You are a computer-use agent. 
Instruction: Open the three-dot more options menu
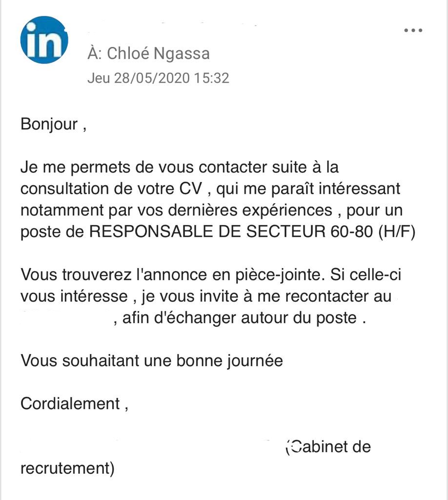tap(413, 30)
